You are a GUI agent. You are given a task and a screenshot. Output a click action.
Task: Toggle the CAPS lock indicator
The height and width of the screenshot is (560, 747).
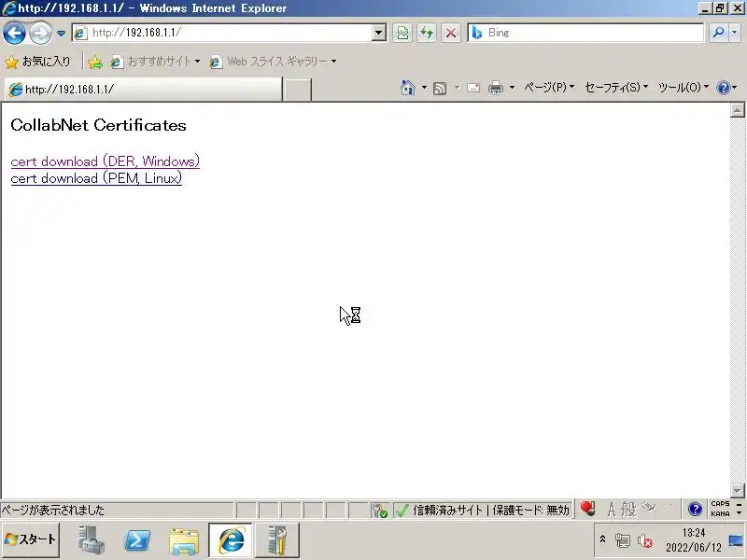pos(720,504)
